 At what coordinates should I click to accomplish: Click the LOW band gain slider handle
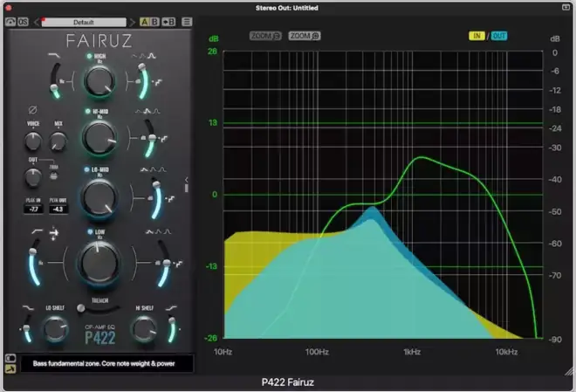tap(167, 263)
